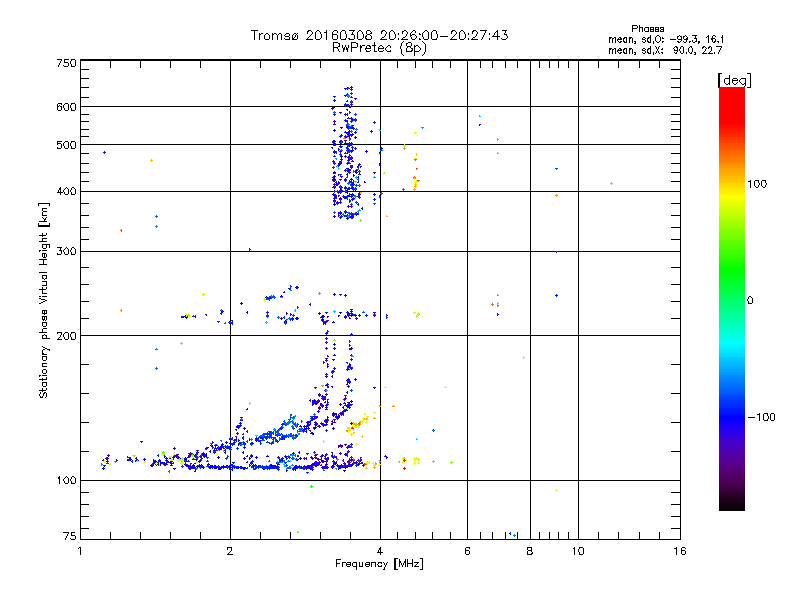Click the y-axis tick label "300"

coord(66,252)
